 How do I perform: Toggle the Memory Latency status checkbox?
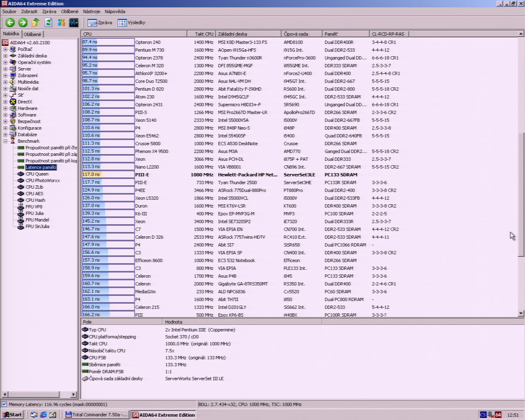coord(4,404)
